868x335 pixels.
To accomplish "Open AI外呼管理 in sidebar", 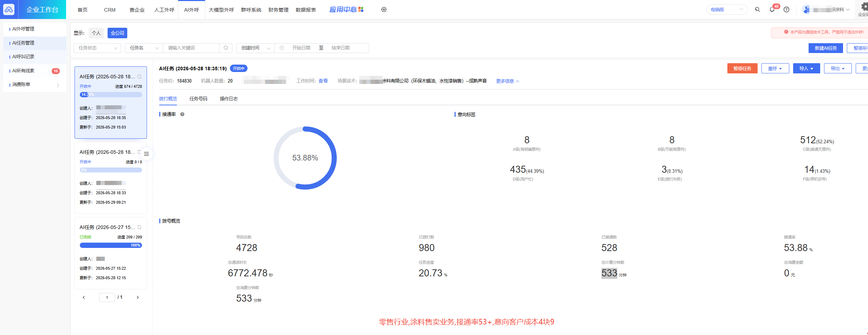I will 35,29.
